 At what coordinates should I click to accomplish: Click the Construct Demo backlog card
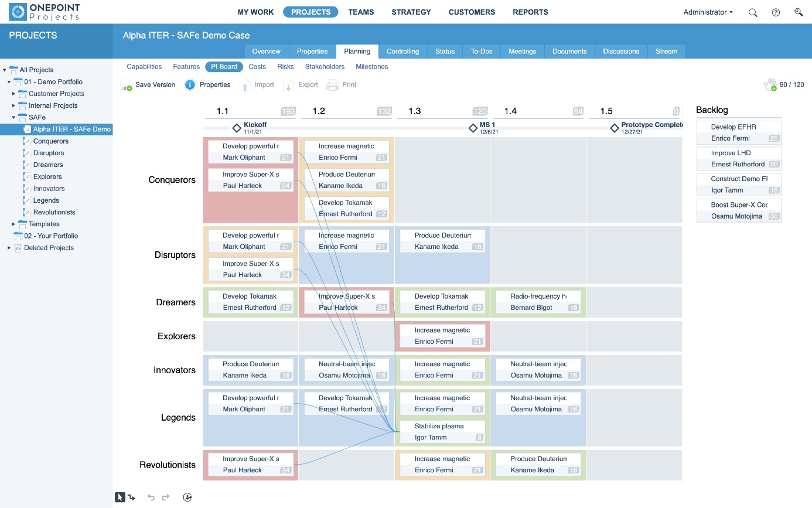point(739,185)
